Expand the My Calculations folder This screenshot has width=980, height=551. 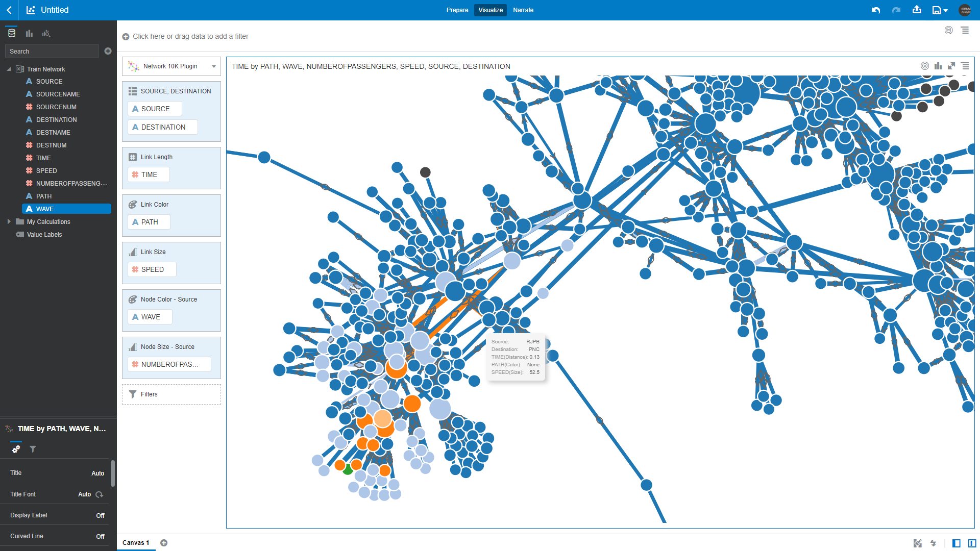pos(9,221)
